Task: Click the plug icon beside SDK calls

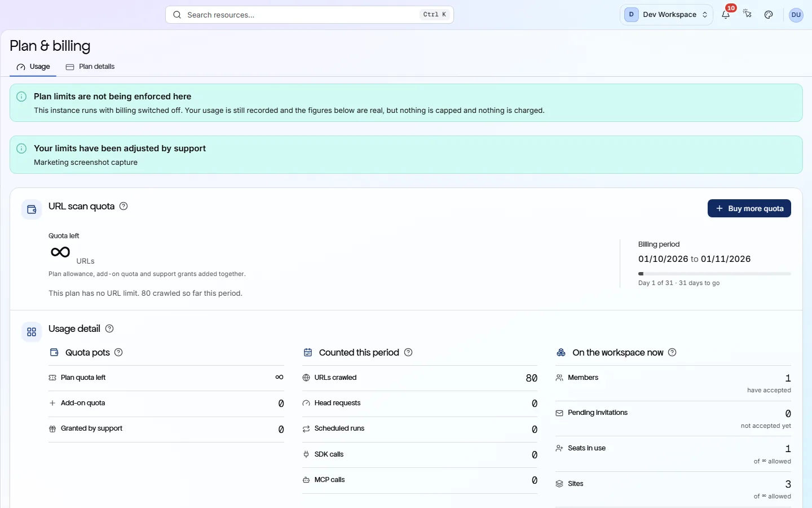Action: tap(306, 454)
